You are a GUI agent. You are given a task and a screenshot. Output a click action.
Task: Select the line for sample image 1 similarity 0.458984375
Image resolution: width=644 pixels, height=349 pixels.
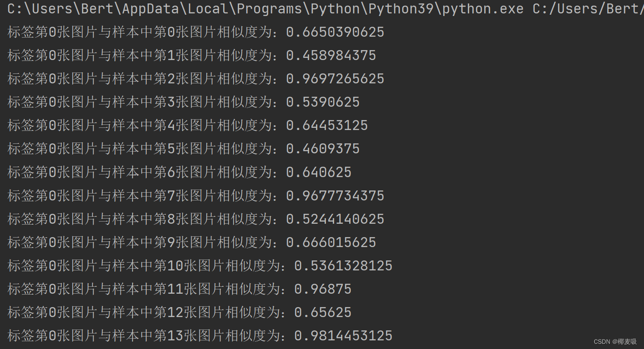[192, 55]
